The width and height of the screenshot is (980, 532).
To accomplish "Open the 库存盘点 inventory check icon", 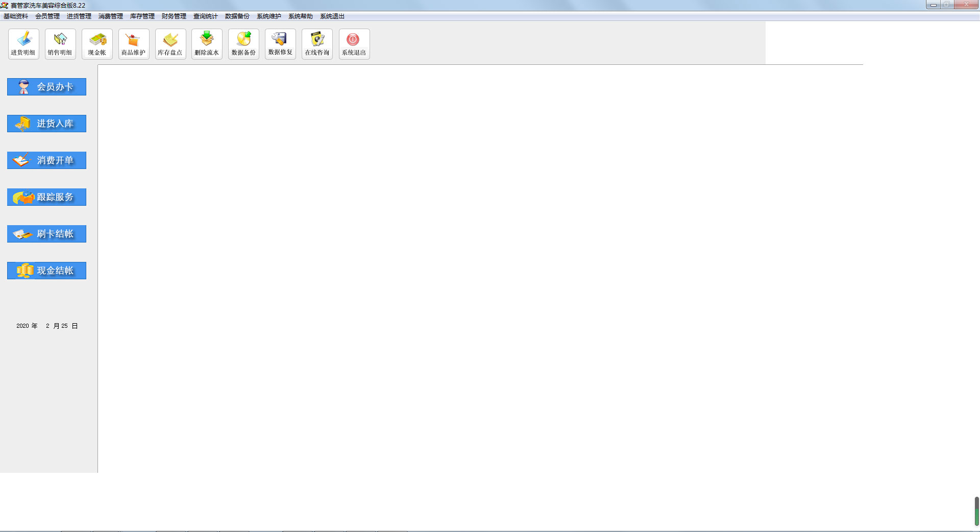I will (x=170, y=44).
